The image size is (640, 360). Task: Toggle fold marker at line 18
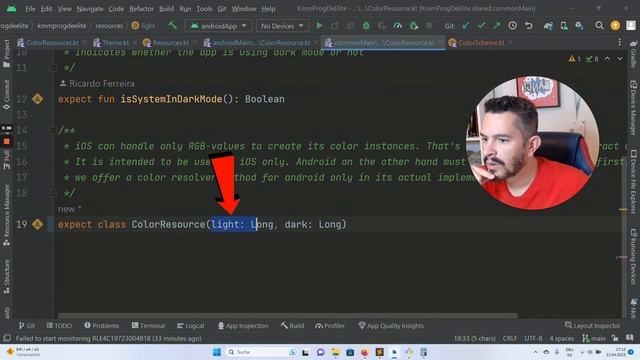coord(53,193)
